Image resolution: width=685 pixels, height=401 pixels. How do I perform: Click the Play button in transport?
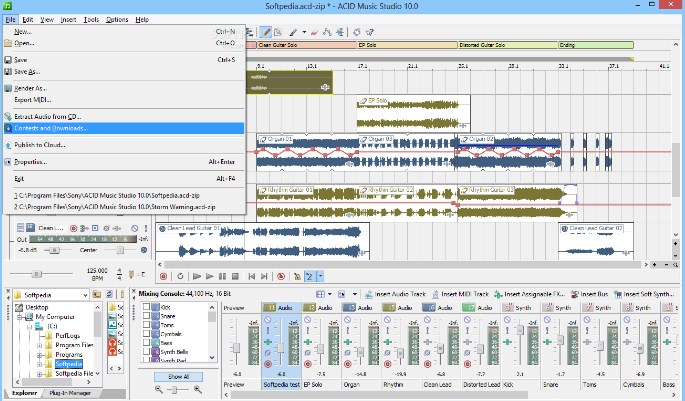point(210,276)
